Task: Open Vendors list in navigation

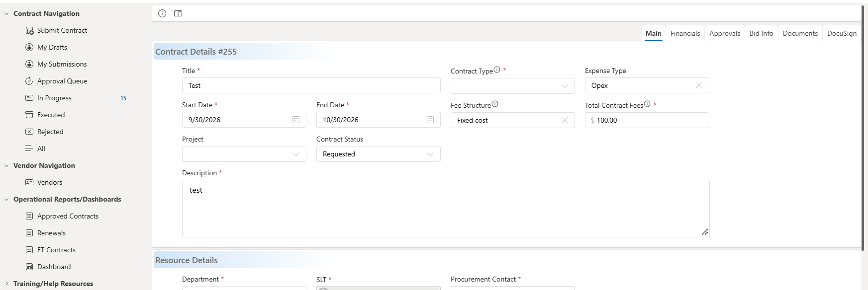Action: [x=50, y=182]
